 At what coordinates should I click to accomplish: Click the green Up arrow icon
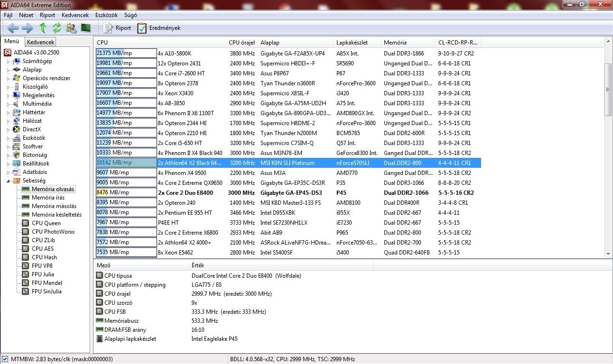(43, 28)
